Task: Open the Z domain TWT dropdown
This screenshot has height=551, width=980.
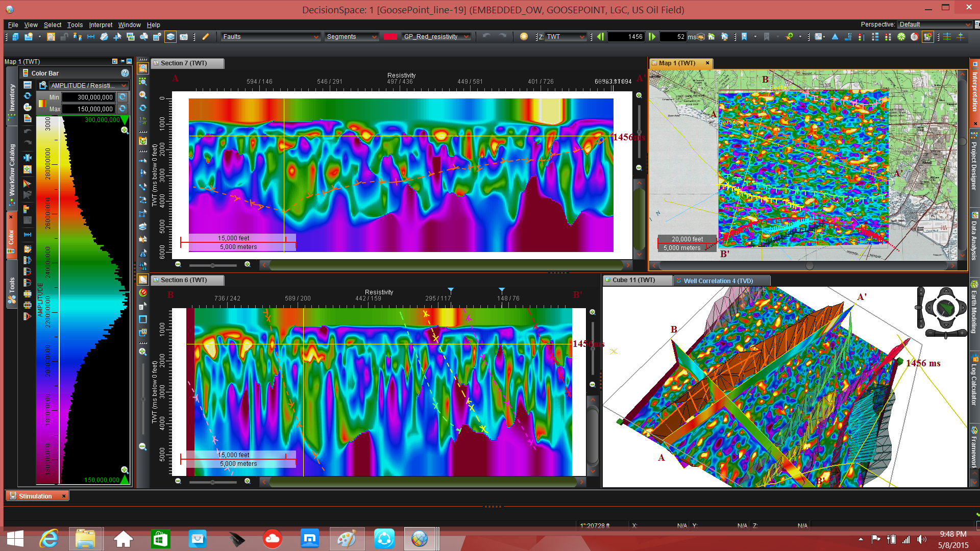Action: [566, 37]
